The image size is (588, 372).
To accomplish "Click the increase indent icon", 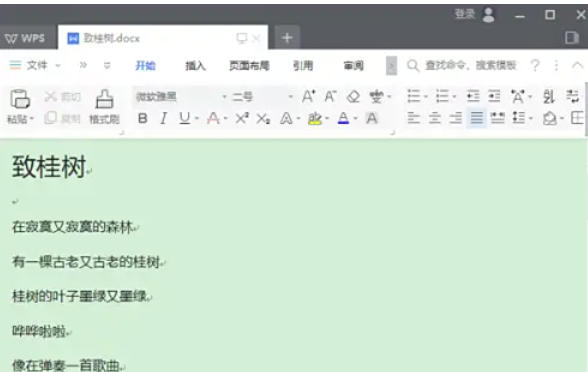I will coord(494,96).
